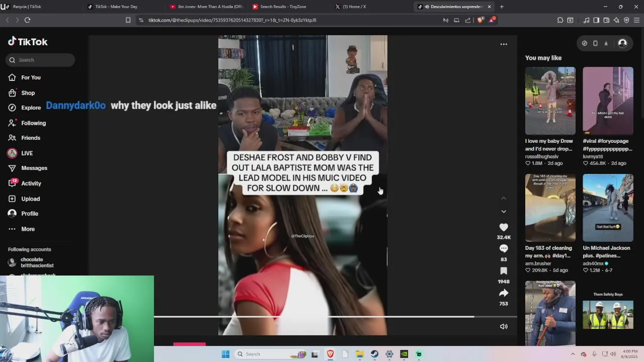
Task: Seek on the video progress bar
Action: tap(336, 317)
